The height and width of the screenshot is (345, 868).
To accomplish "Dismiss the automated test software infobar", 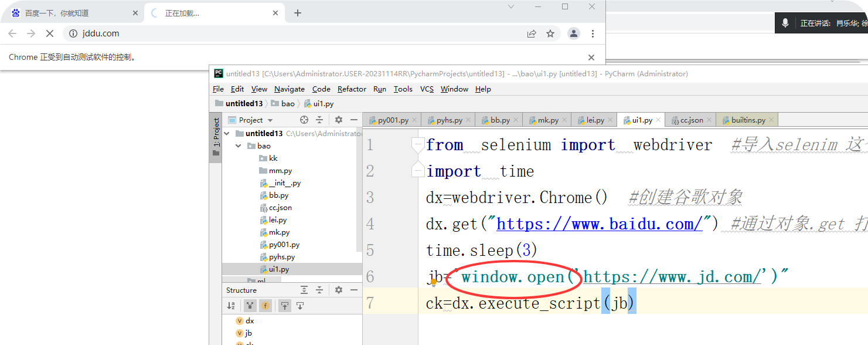I will point(591,58).
